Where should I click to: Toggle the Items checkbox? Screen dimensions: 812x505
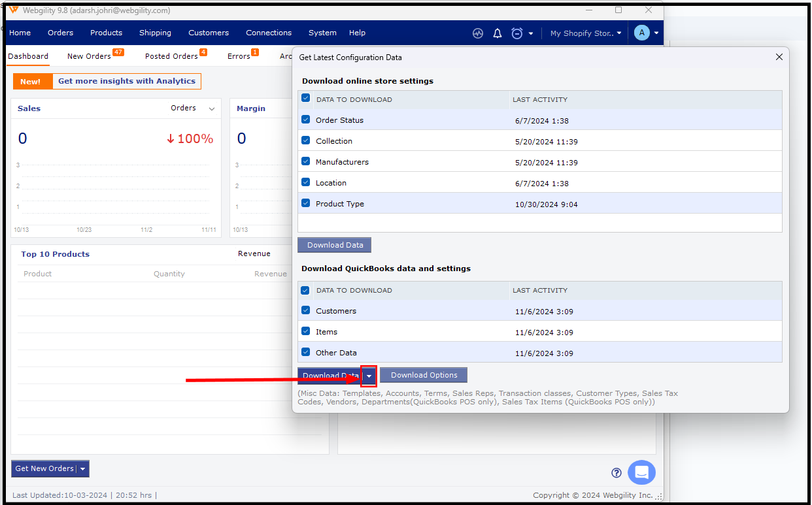pos(305,331)
